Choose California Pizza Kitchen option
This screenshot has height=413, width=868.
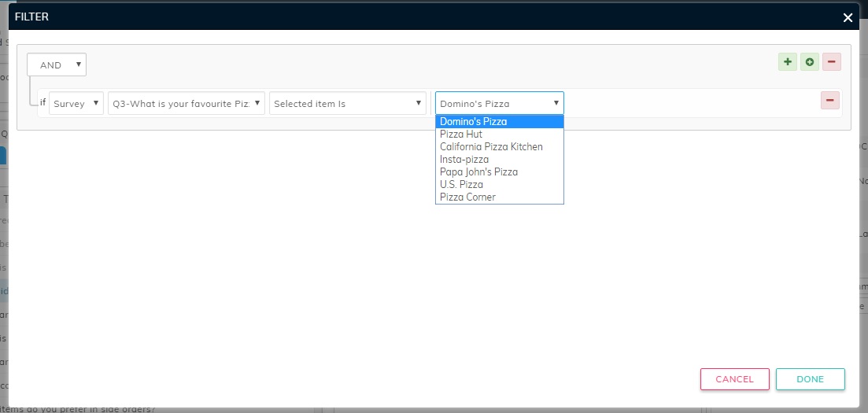pos(500,146)
